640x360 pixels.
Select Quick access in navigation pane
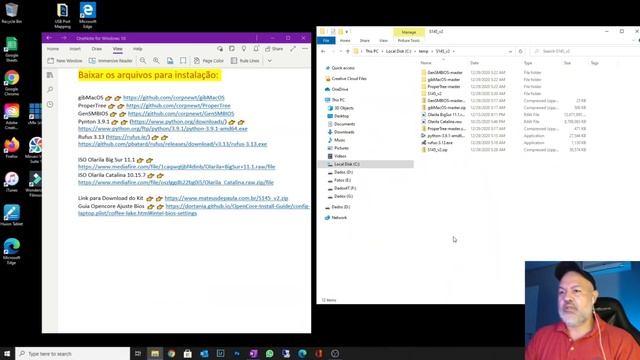click(x=342, y=68)
